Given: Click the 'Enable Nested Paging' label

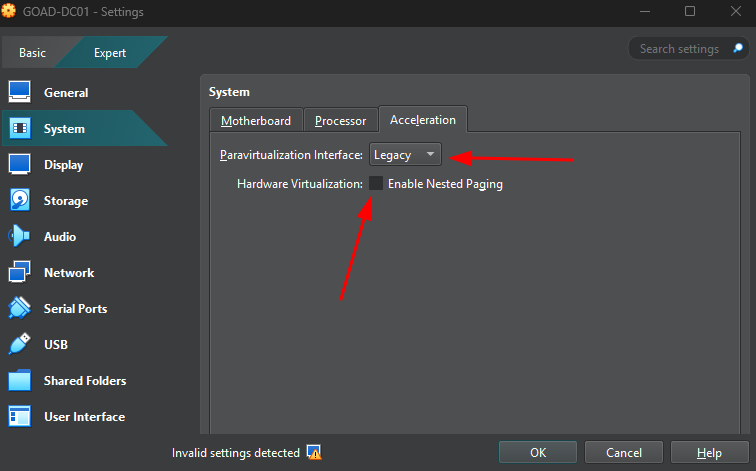Looking at the screenshot, I should pyautogui.click(x=445, y=184).
